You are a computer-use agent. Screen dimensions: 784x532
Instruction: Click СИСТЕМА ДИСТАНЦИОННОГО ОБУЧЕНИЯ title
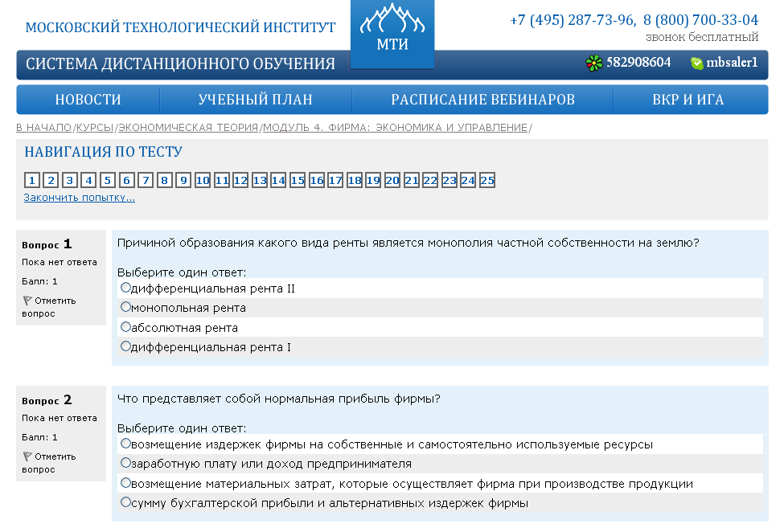180,64
